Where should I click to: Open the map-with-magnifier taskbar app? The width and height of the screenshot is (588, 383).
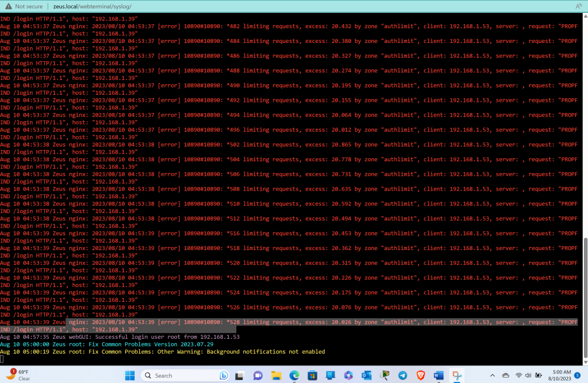[385, 375]
